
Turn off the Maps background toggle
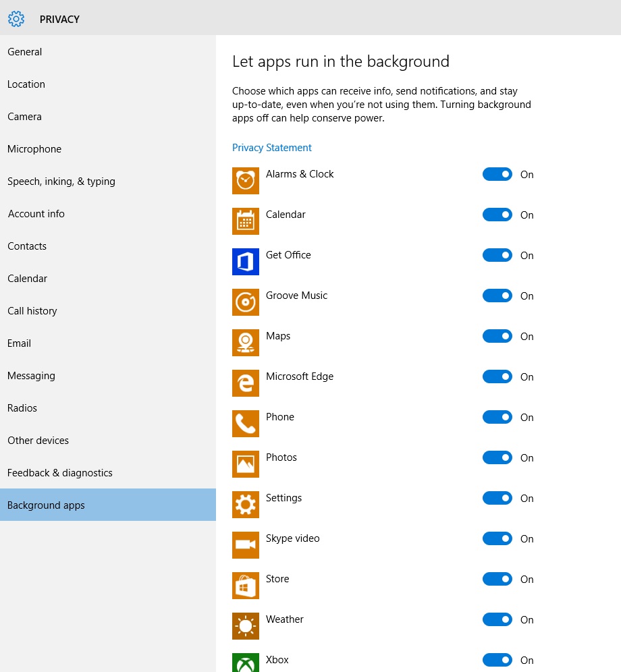pos(497,336)
